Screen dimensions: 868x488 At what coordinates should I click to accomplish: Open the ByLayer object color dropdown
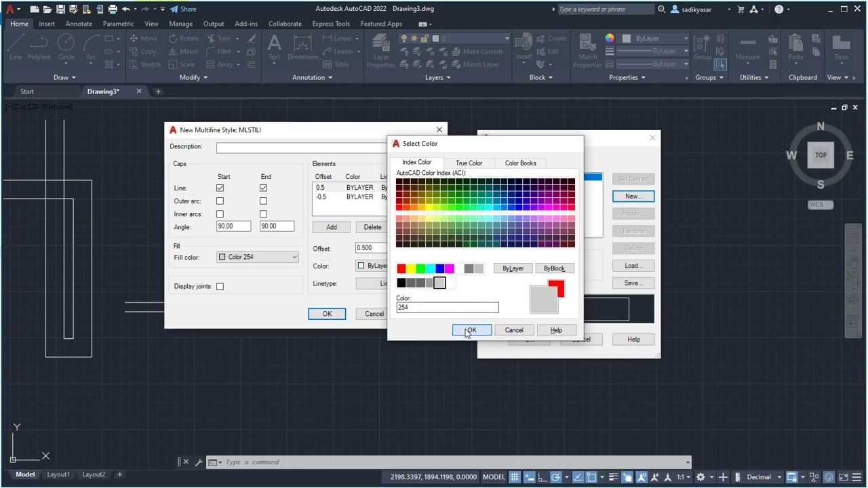click(x=655, y=39)
